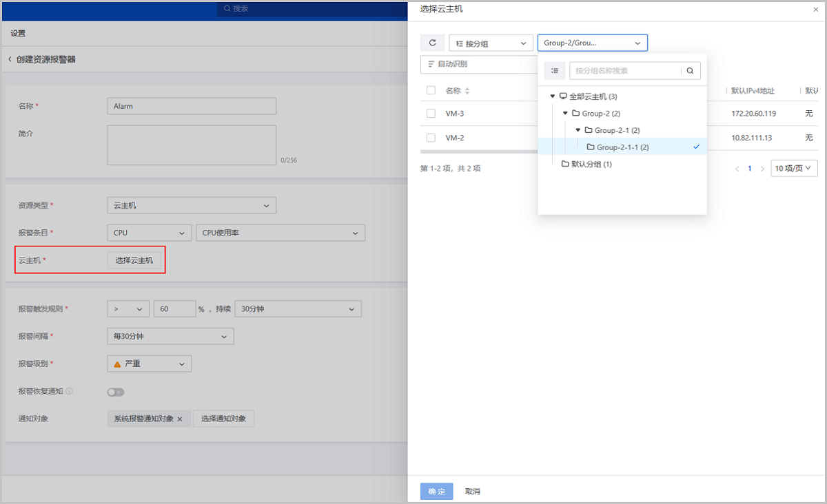827x504 pixels.
Task: Click the info icon next to 报警恢复通知
Action: pos(69,391)
